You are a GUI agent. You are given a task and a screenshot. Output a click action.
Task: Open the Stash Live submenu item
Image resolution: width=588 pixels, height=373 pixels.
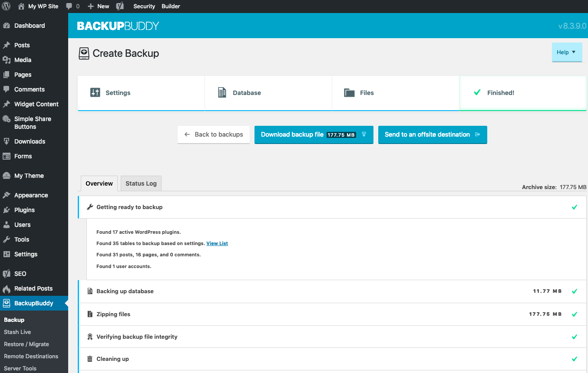point(17,332)
